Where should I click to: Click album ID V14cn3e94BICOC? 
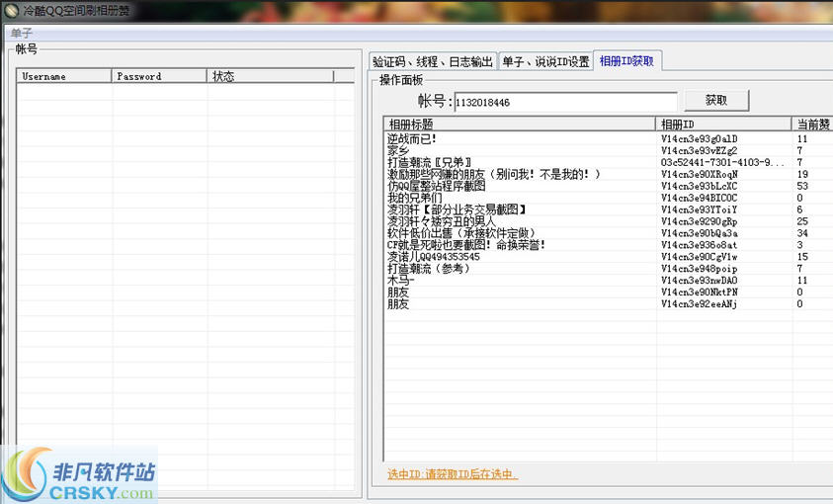(700, 198)
